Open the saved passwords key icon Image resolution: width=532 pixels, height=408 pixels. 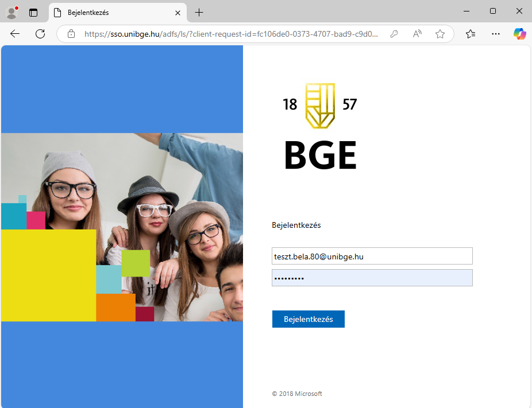pyautogui.click(x=394, y=34)
